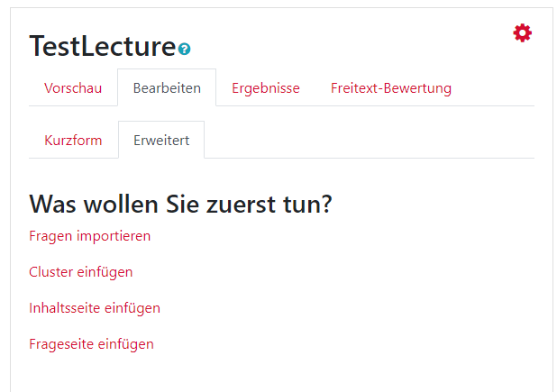Select the Erweitert sub-tab
This screenshot has width=557, height=392.
pos(161,141)
